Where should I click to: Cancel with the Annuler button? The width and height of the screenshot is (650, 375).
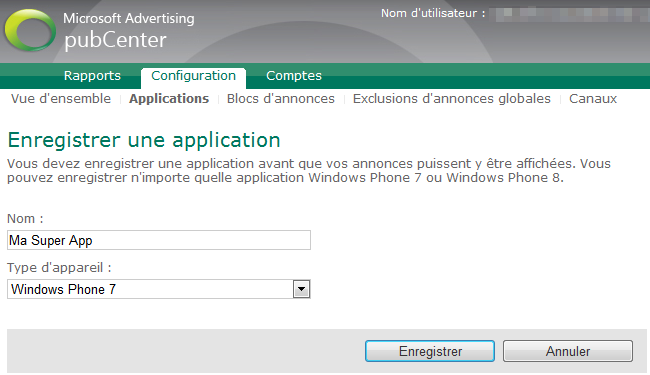pyautogui.click(x=568, y=351)
